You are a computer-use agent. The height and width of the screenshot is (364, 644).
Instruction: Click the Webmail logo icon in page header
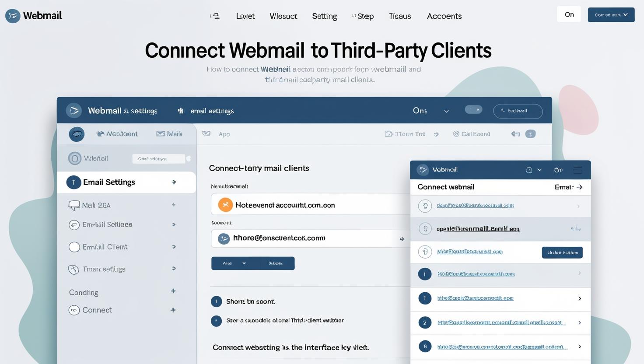pos(13,16)
